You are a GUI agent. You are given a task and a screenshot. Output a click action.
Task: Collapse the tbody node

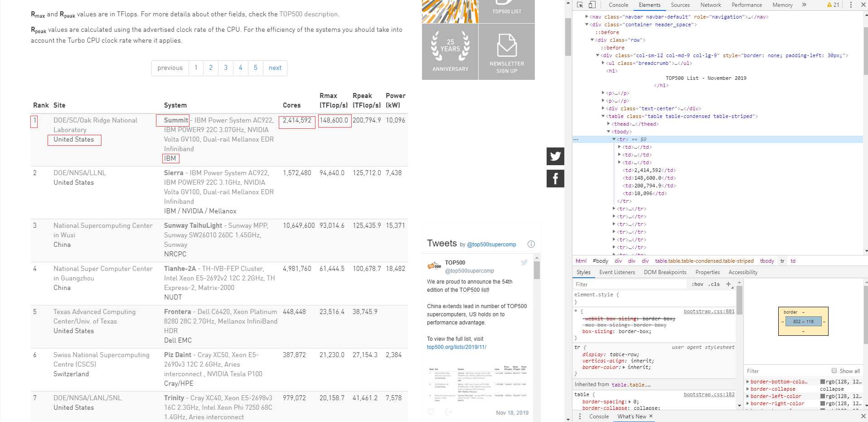[609, 132]
